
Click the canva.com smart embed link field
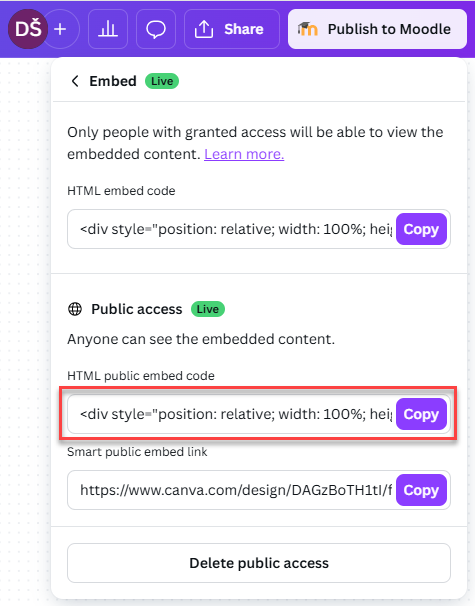coord(232,490)
